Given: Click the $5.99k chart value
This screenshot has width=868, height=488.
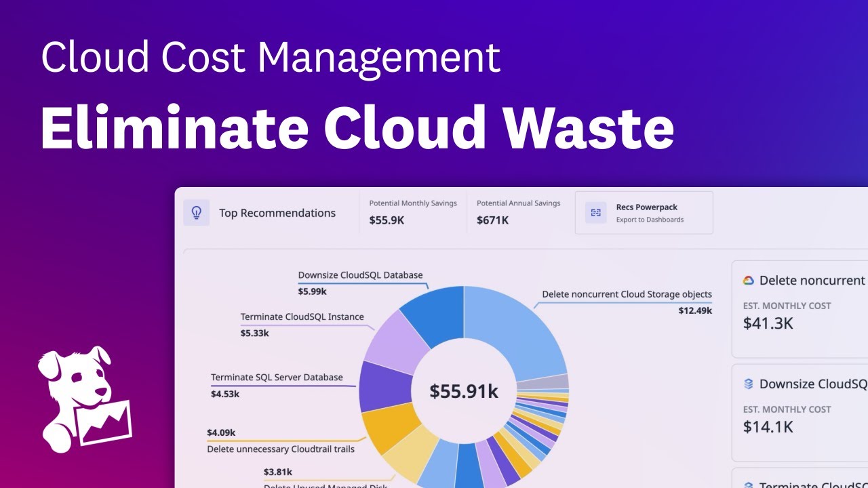Looking at the screenshot, I should 312,291.
